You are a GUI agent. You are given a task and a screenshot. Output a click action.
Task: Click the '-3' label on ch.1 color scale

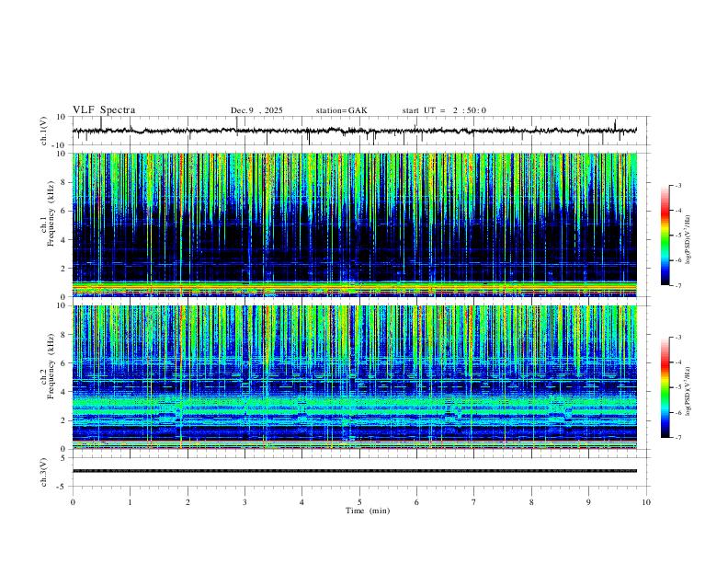[677, 185]
